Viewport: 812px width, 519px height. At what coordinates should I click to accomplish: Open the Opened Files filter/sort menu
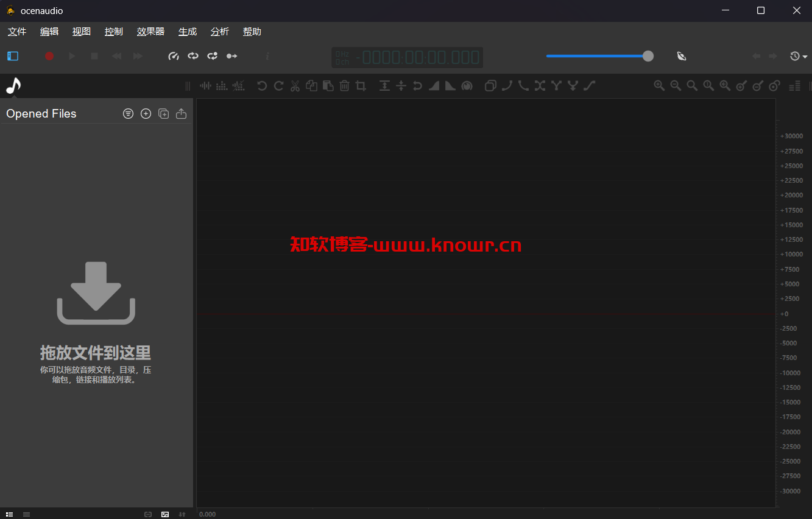coord(128,113)
